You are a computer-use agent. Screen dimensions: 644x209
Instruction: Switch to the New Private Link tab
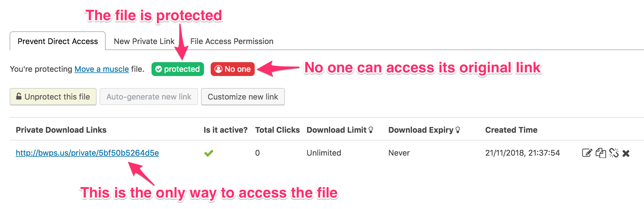click(144, 41)
